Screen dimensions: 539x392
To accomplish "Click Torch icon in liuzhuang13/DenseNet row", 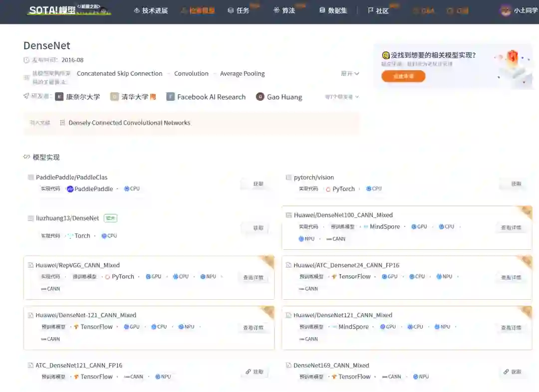I will [x=70, y=236].
